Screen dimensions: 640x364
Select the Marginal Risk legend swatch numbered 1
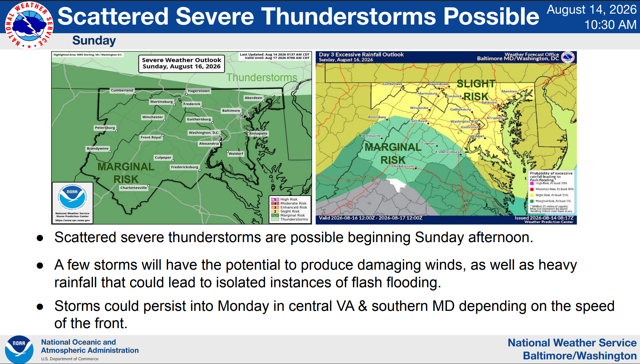pyautogui.click(x=275, y=215)
